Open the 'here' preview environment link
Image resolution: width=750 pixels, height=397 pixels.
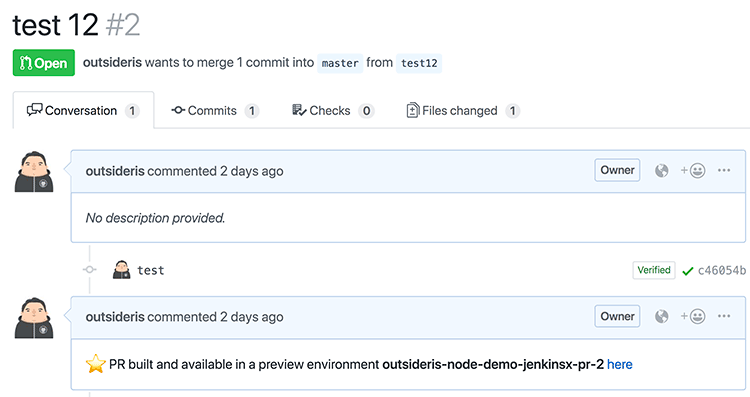620,364
